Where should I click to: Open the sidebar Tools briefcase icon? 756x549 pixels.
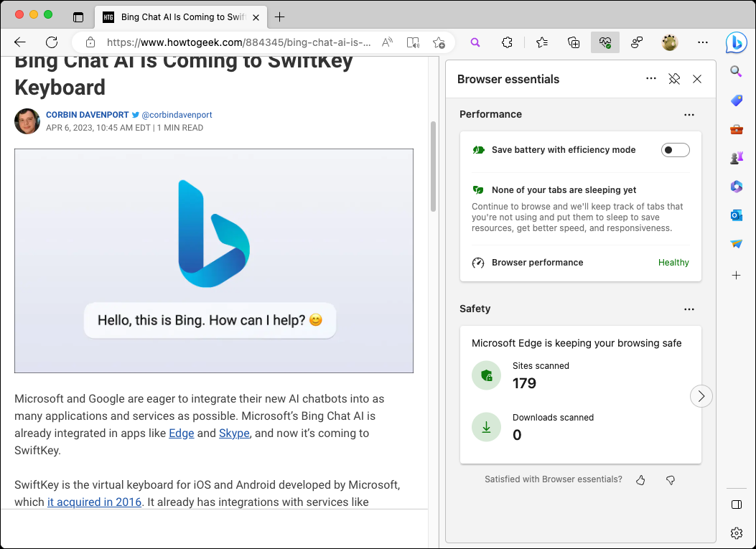coord(736,129)
